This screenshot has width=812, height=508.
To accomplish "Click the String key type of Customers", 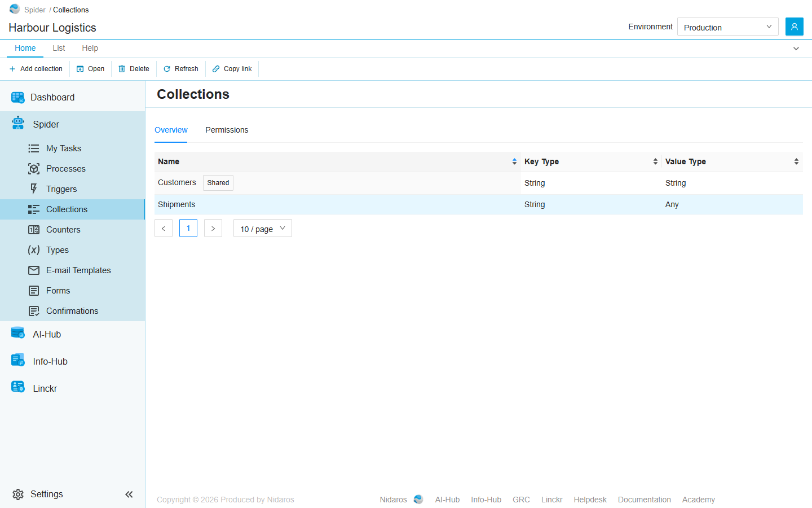I will [x=535, y=183].
